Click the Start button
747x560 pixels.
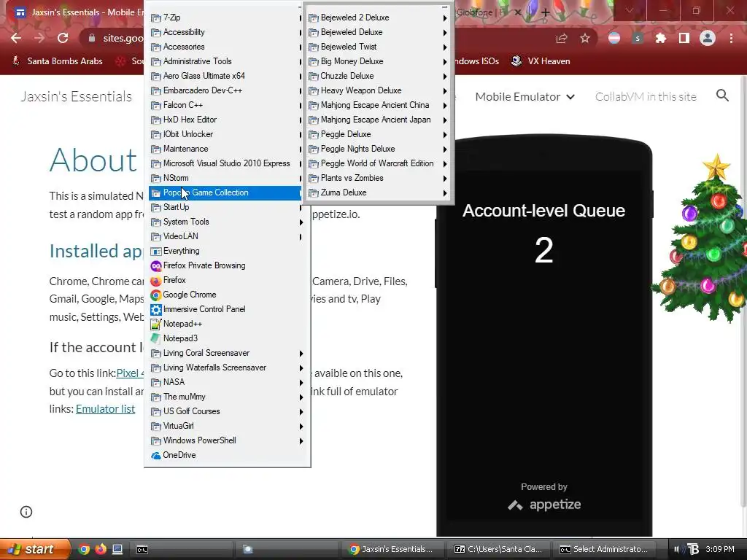pyautogui.click(x=34, y=549)
